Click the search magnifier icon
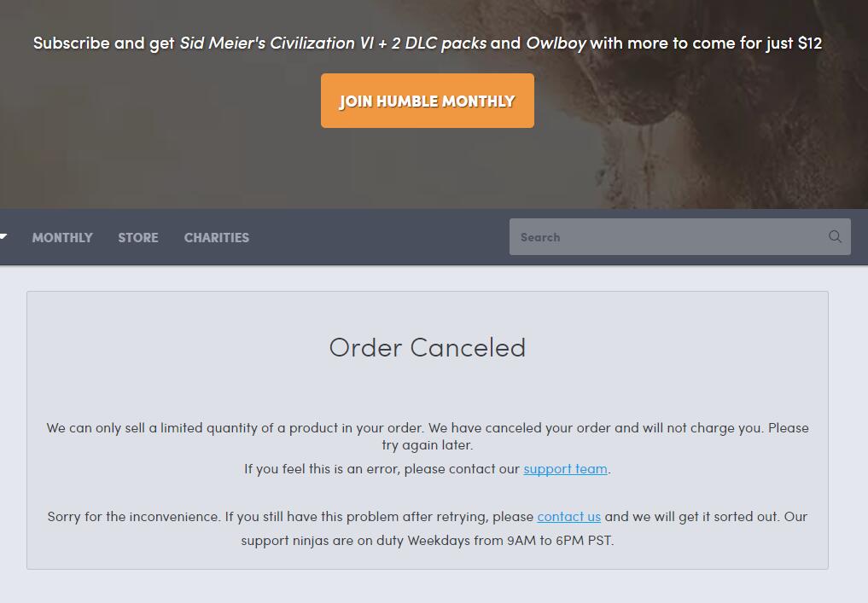 tap(835, 237)
